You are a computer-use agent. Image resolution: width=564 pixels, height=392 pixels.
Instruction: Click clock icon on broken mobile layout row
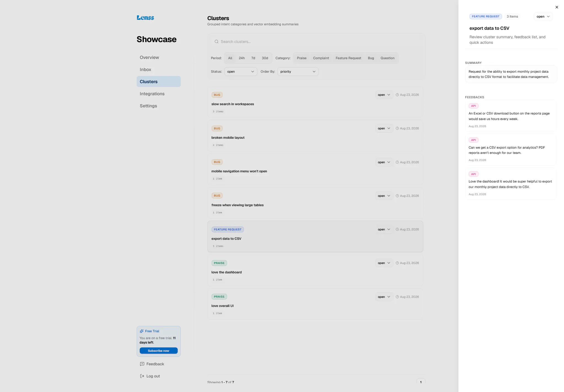pyautogui.click(x=397, y=128)
